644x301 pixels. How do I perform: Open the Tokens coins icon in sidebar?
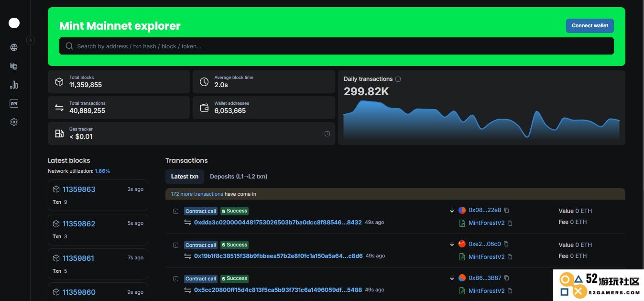point(14,66)
